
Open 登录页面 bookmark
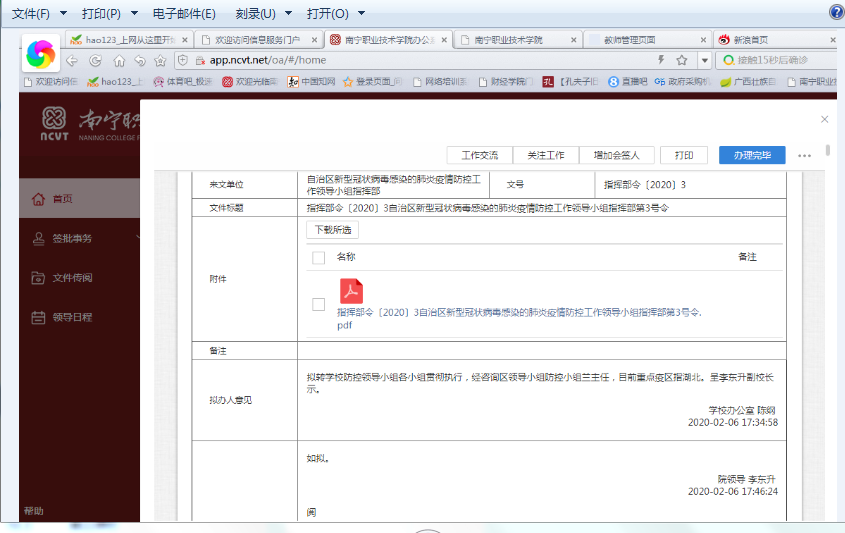pos(372,82)
